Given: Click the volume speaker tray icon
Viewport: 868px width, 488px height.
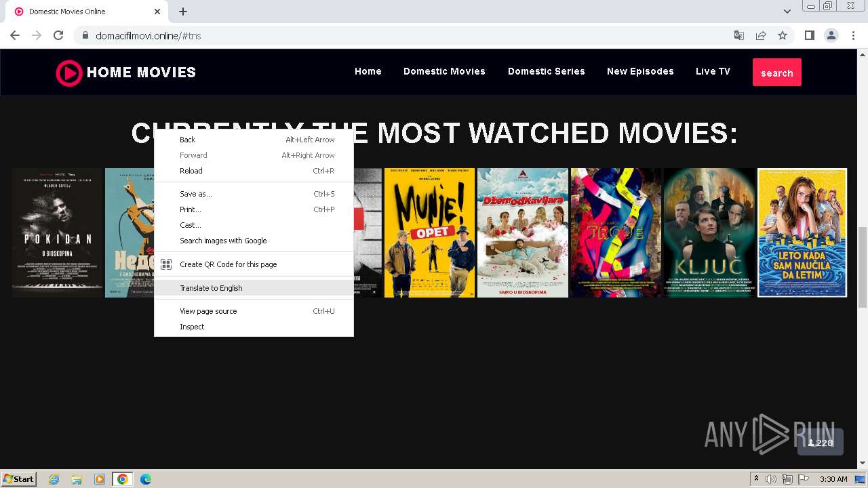Looking at the screenshot, I should (771, 479).
